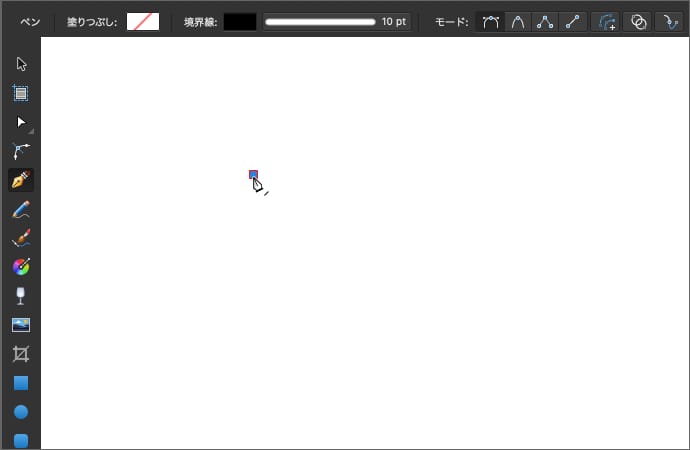Screen dimensions: 690x450
Task: Enable Pen mode for smooth curves
Action: [490, 21]
